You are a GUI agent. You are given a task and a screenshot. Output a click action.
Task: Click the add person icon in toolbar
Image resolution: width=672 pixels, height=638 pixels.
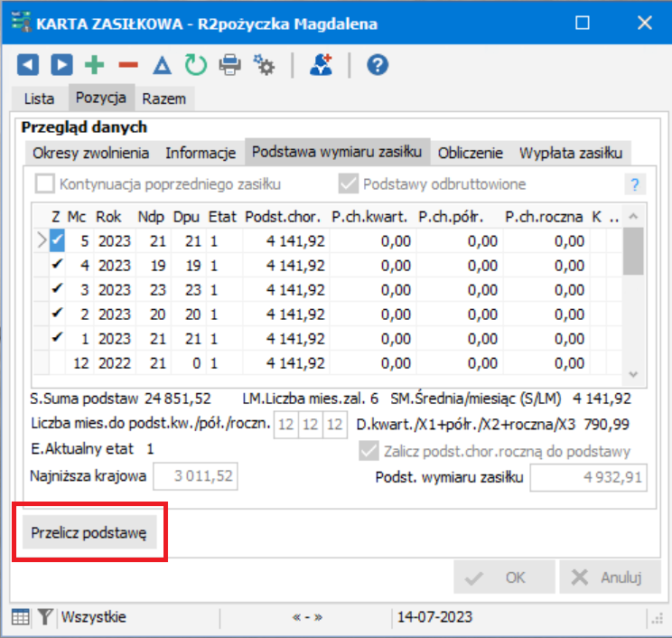coord(322,65)
